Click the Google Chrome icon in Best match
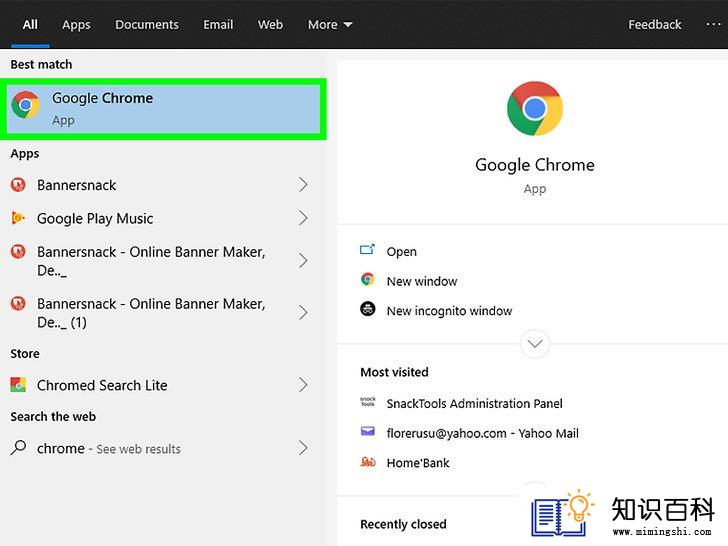Screen dimensions: 728x546 (x=26, y=105)
